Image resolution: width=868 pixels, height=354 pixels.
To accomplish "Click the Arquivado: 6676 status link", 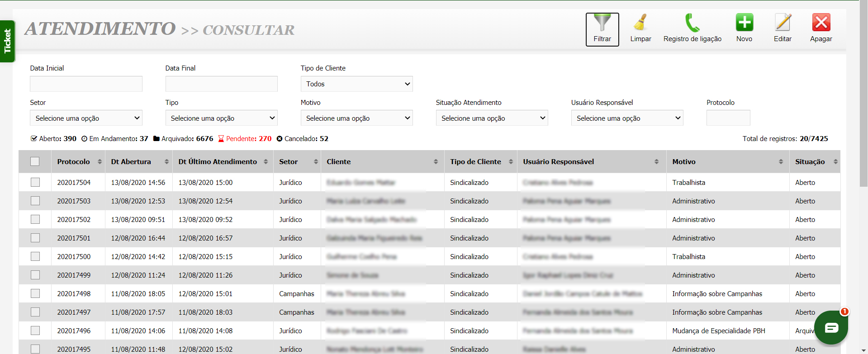I will (183, 139).
